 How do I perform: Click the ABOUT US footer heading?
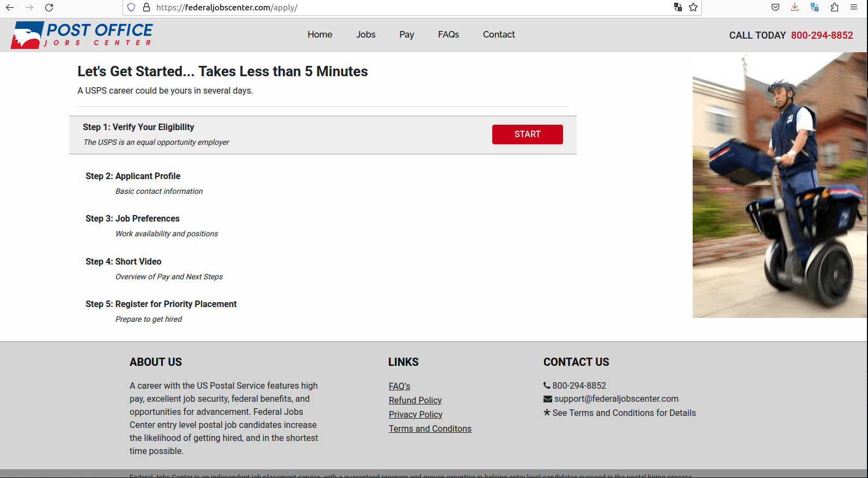point(156,362)
